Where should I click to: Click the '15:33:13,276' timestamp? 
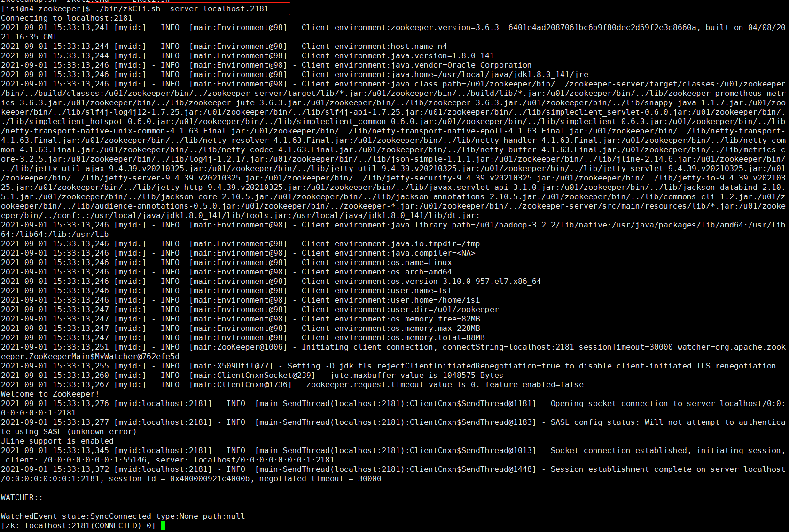tap(81, 403)
